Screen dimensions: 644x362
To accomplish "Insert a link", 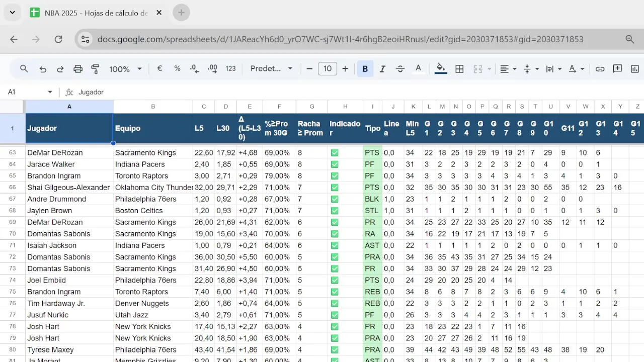I will pos(600,69).
